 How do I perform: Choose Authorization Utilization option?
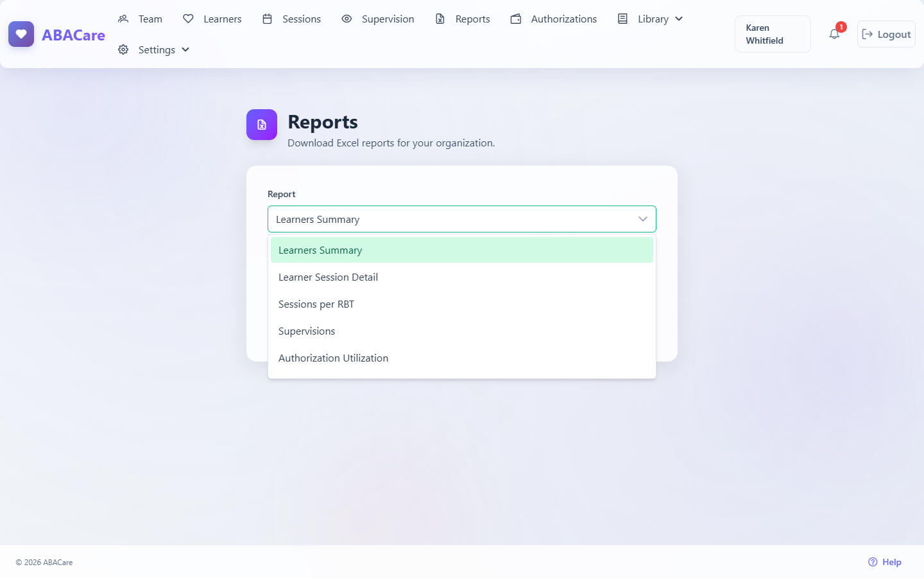pos(462,358)
